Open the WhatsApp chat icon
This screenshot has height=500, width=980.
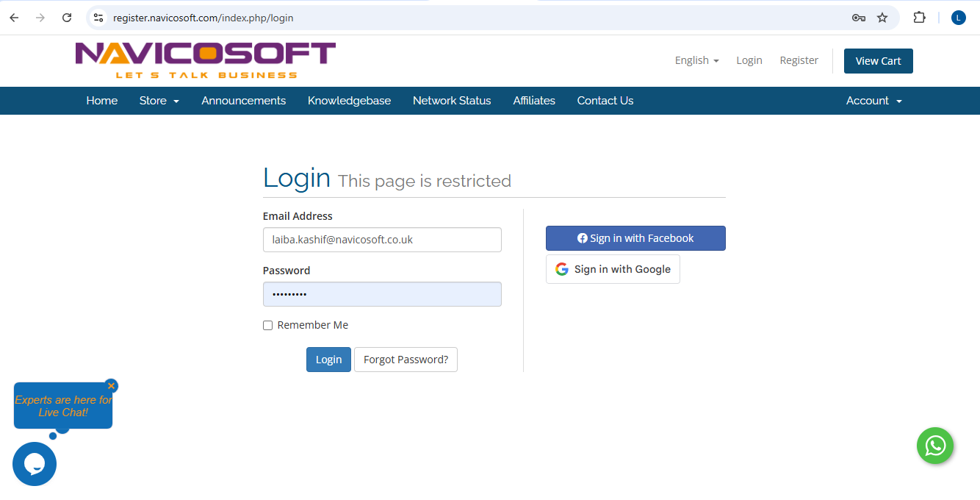pos(934,446)
